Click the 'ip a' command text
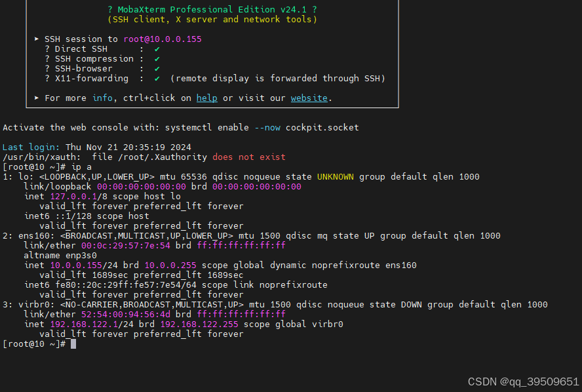This screenshot has width=582, height=392. 81,167
